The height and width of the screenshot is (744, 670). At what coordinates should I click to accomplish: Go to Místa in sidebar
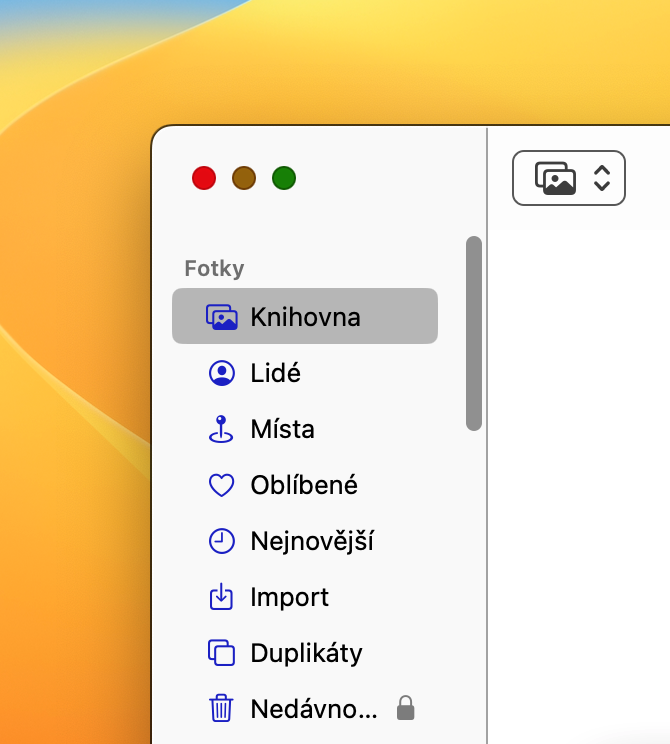point(305,429)
